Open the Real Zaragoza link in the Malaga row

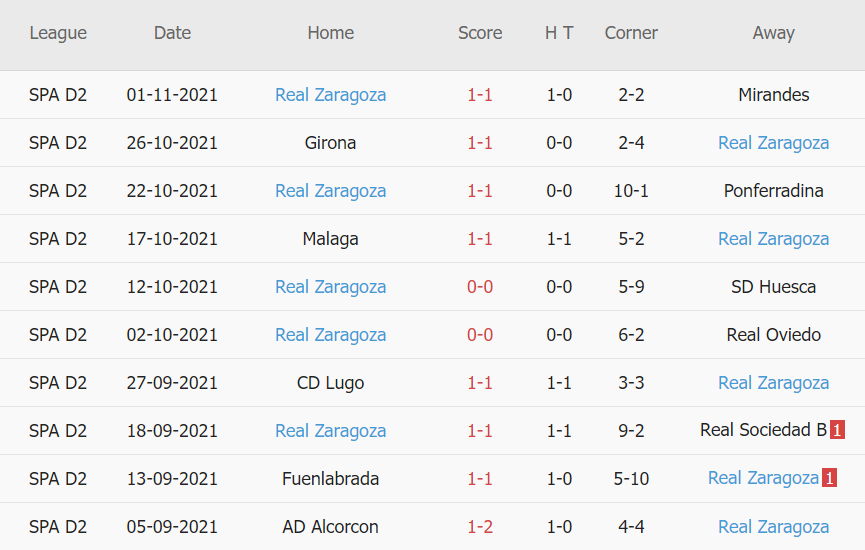pyautogui.click(x=773, y=239)
